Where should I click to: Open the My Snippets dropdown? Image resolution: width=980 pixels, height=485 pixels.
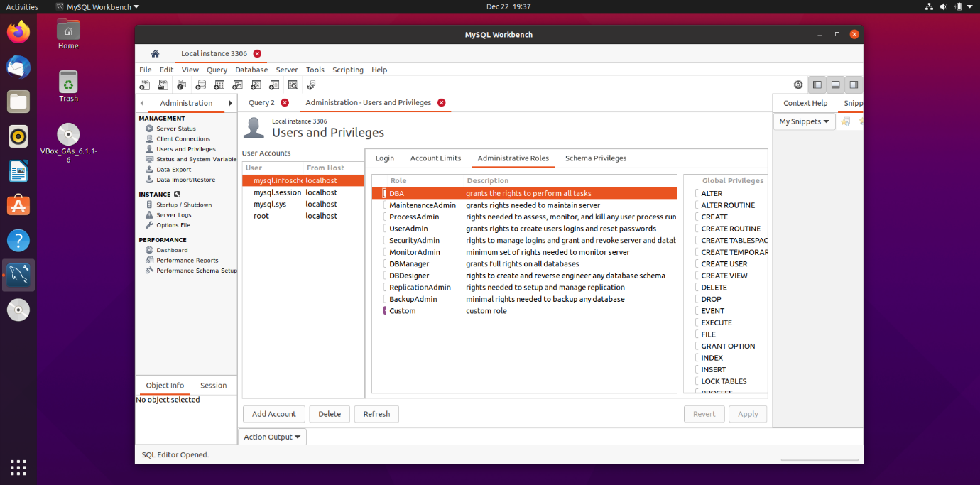click(x=804, y=121)
